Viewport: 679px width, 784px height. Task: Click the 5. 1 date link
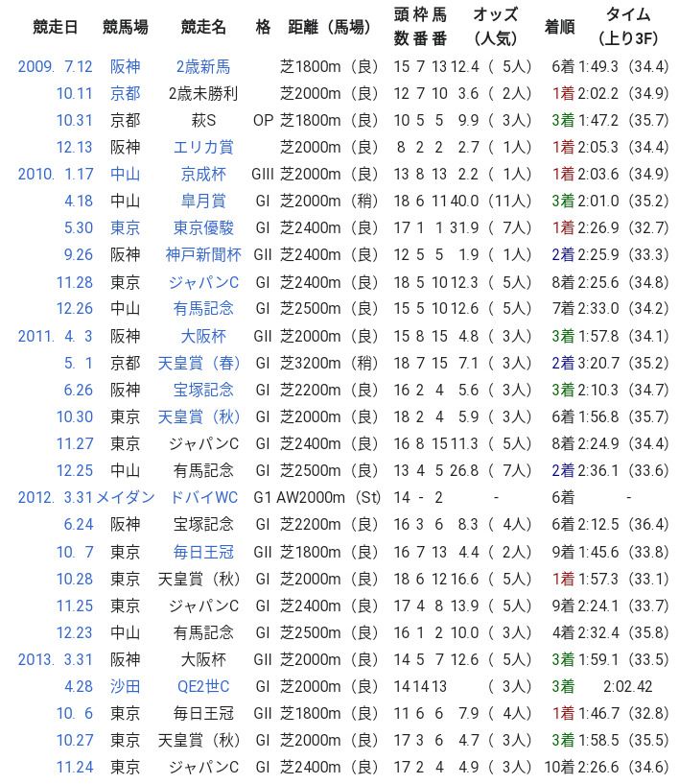pos(79,363)
